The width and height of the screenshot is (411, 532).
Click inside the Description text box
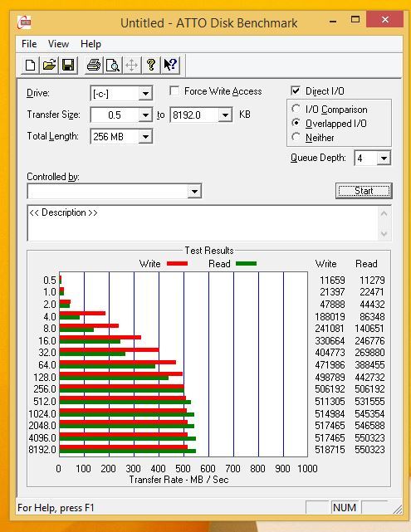(203, 223)
